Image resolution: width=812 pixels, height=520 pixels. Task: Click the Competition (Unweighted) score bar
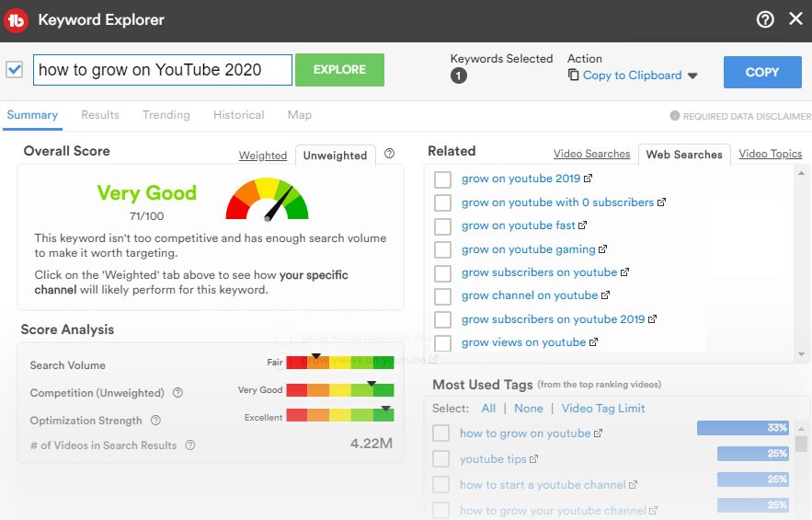340,390
